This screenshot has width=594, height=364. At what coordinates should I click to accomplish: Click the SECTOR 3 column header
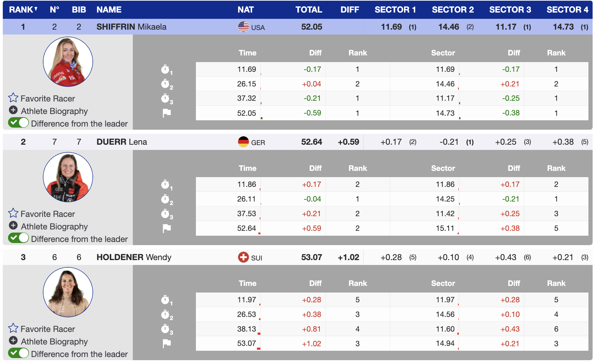pyautogui.click(x=510, y=10)
